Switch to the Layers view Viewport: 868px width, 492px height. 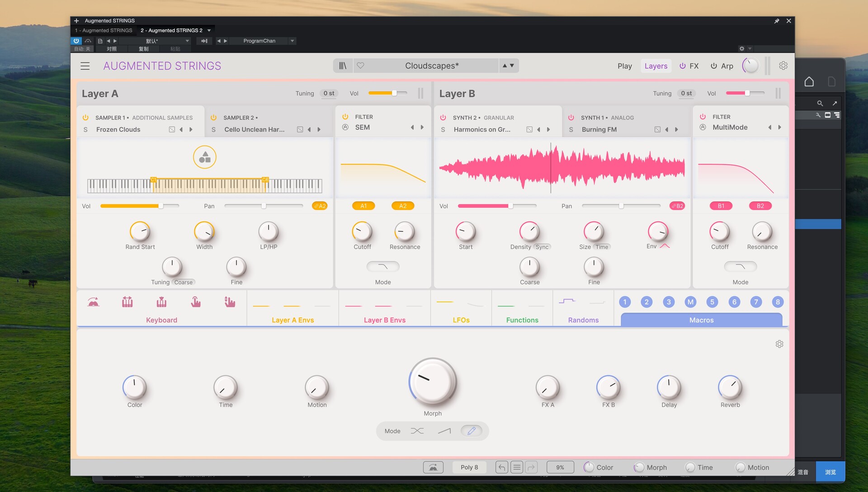(x=656, y=66)
